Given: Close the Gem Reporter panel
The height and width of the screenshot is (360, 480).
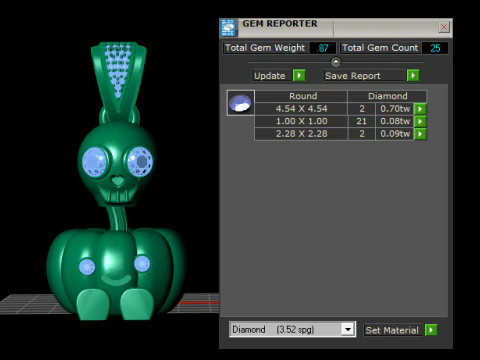Looking at the screenshot, I should click(444, 27).
